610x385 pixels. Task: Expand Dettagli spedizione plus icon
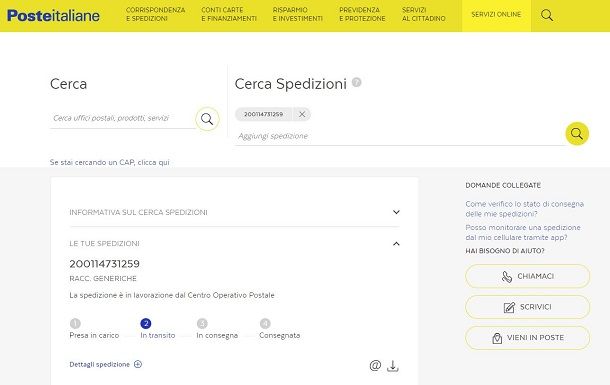[138, 364]
